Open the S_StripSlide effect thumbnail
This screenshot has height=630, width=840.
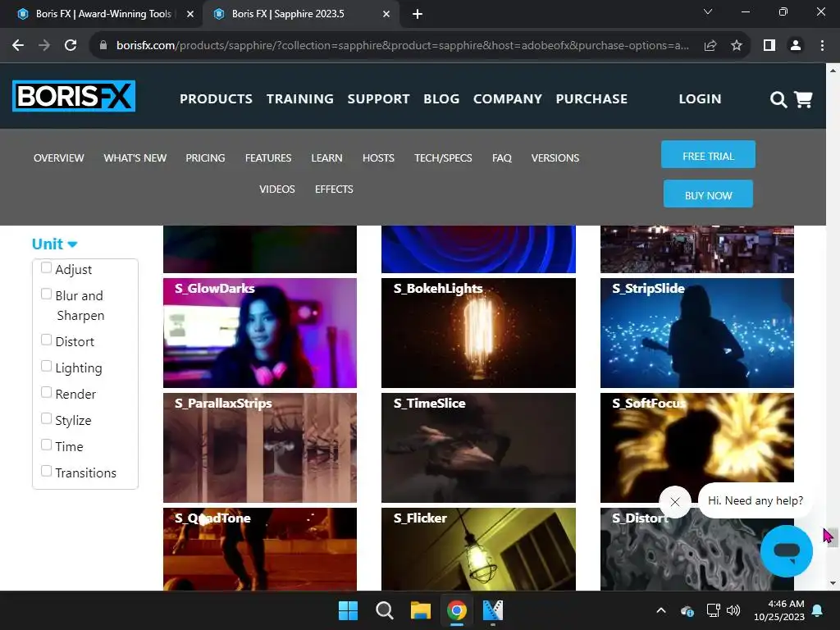point(697,333)
